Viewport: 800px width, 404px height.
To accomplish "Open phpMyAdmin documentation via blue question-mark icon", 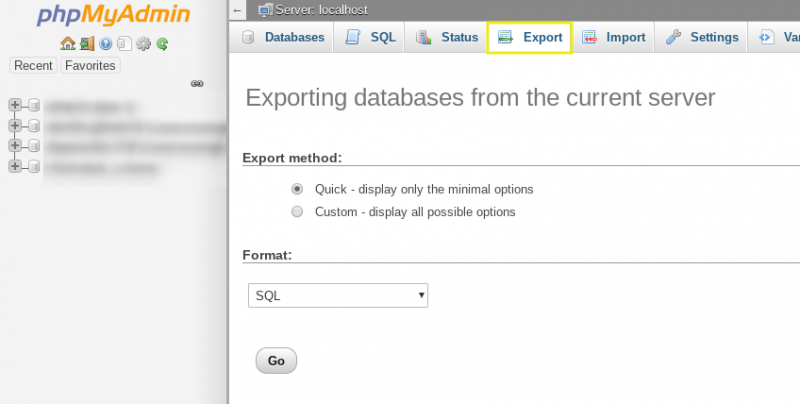I will coord(106,44).
